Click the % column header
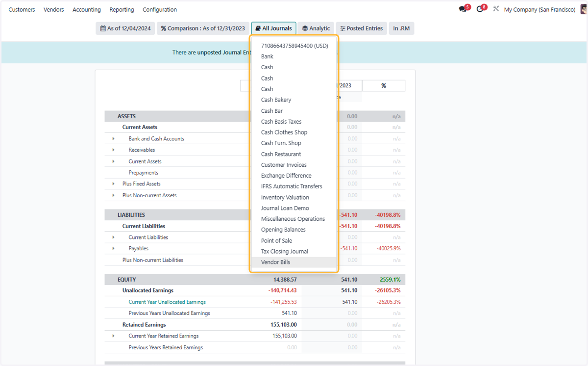The height and width of the screenshot is (366, 588). (x=384, y=86)
